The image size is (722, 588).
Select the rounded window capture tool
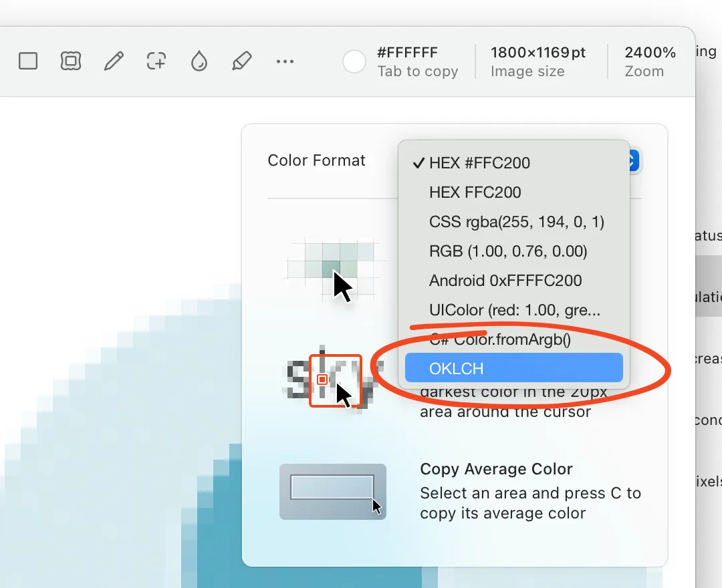pos(71,61)
